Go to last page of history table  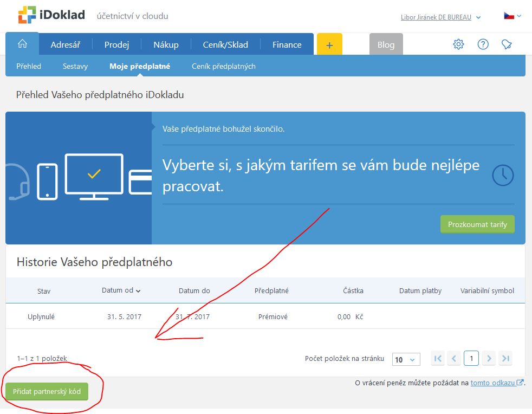[x=505, y=359]
